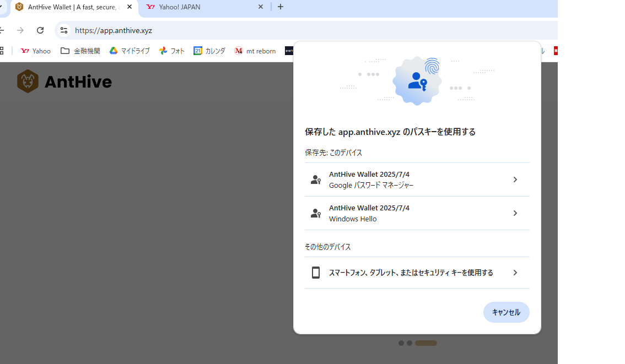This screenshot has width=625, height=364.
Task: Open the マイドライブ Google Drive bookmark
Action: (x=130, y=51)
